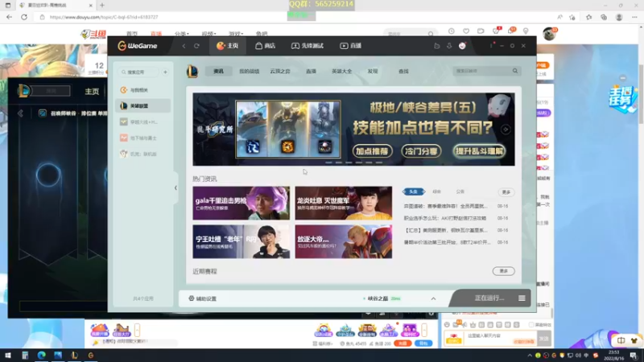Select the 头条 news filter
The height and width of the screenshot is (362, 644).
click(x=414, y=191)
